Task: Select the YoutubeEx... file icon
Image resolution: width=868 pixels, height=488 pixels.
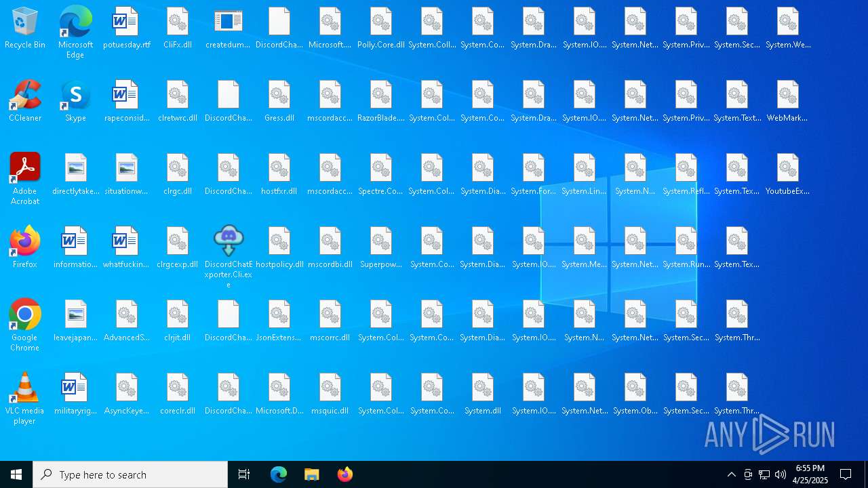Action: point(788,175)
